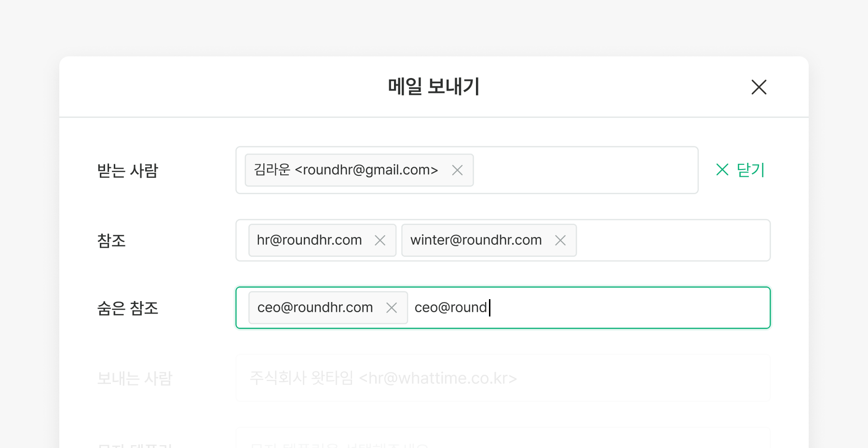Click the 보내는 사람 label
The image size is (868, 448).
pyautogui.click(x=135, y=378)
